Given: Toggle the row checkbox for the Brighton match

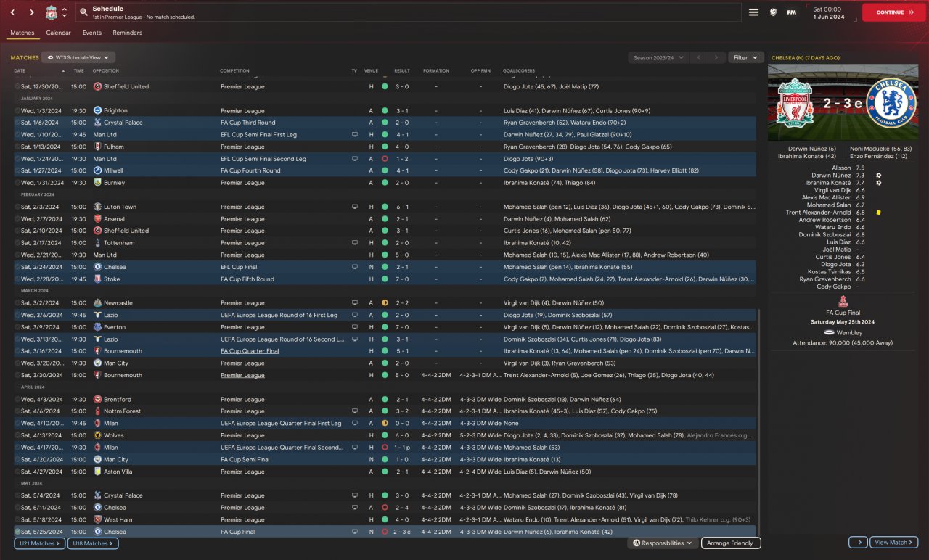Looking at the screenshot, I should pos(17,111).
